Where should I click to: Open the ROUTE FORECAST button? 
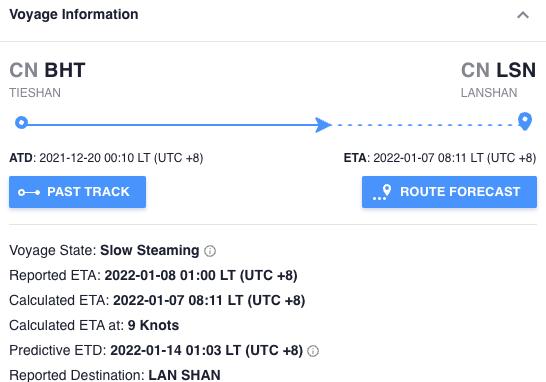click(x=449, y=192)
